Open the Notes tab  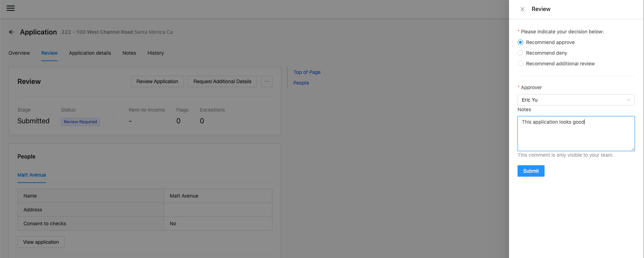(x=129, y=53)
